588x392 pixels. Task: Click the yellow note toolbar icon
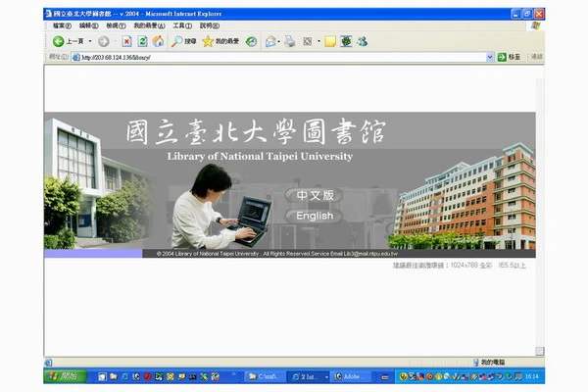pyautogui.click(x=330, y=41)
